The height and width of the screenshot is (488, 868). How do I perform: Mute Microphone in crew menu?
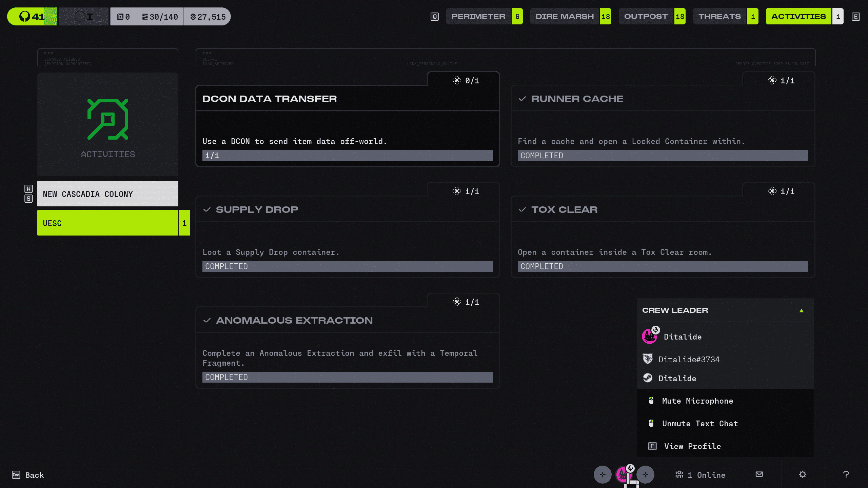coord(697,401)
